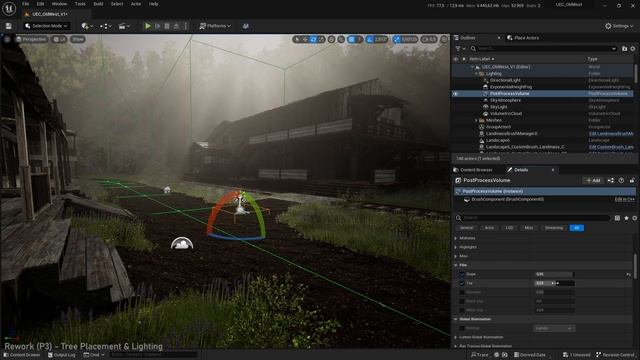Click the toolbar icon right of Platforms

click(246, 26)
